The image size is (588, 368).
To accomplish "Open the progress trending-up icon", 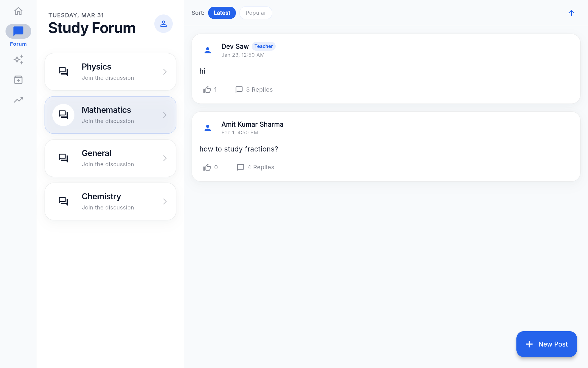I will coord(18,100).
